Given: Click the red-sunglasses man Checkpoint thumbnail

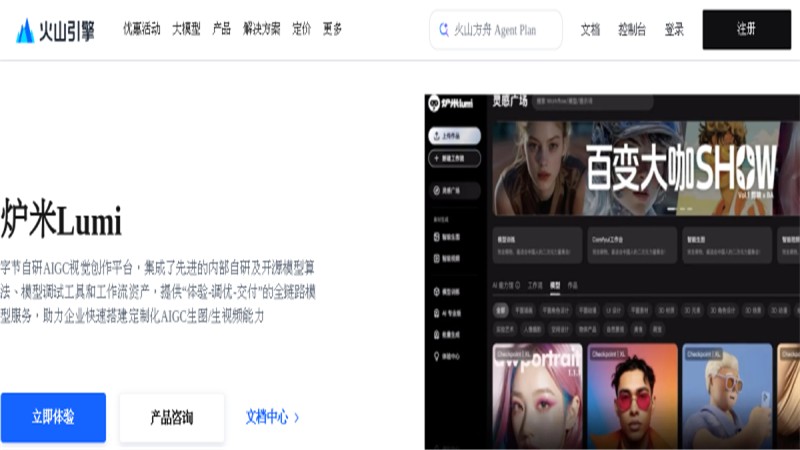Looking at the screenshot, I should 633,396.
